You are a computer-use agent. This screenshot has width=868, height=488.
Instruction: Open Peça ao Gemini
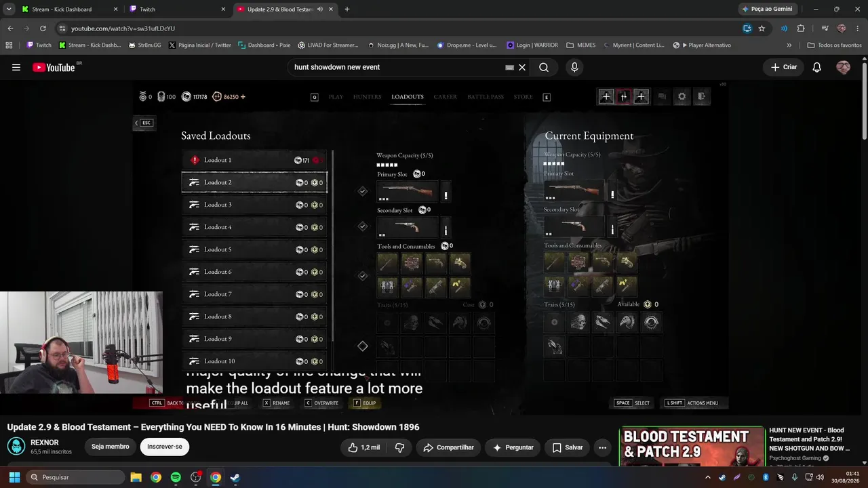(768, 9)
